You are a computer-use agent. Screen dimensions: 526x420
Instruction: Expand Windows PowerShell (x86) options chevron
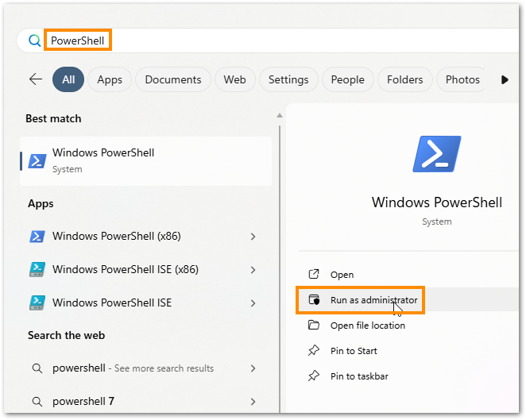(253, 236)
